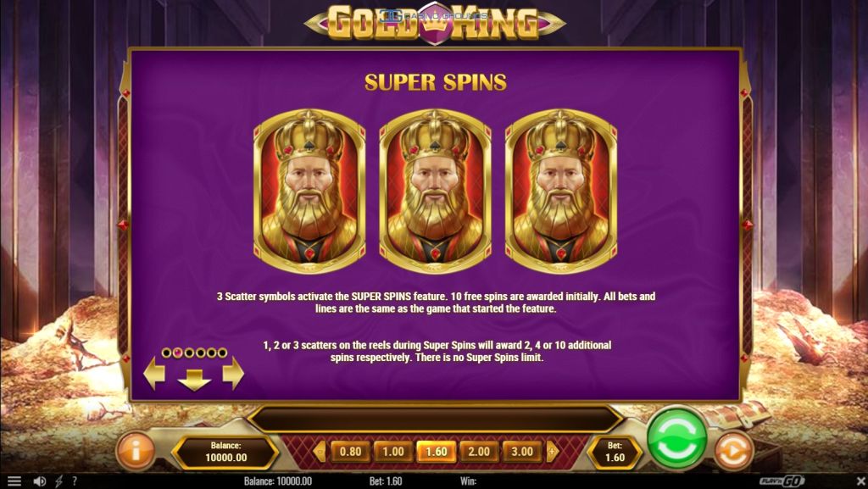The image size is (868, 489).
Task: Click the middle Gold King scatter symbol
Action: [x=435, y=192]
